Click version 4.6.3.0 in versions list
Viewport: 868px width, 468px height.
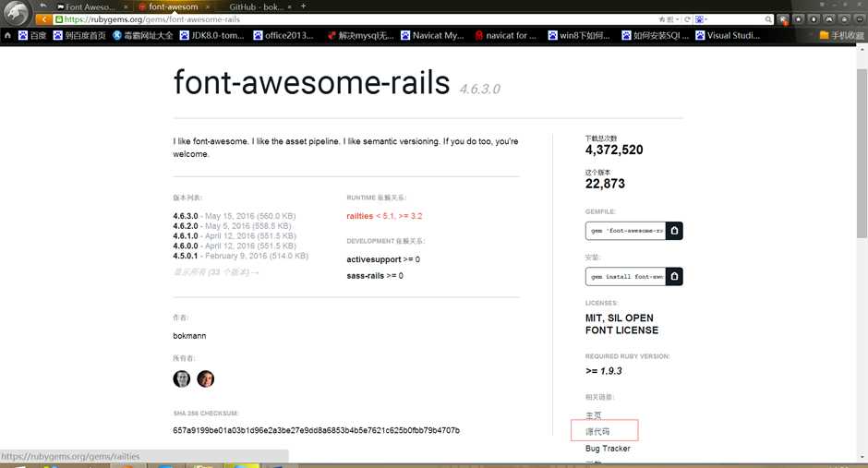pyautogui.click(x=185, y=216)
